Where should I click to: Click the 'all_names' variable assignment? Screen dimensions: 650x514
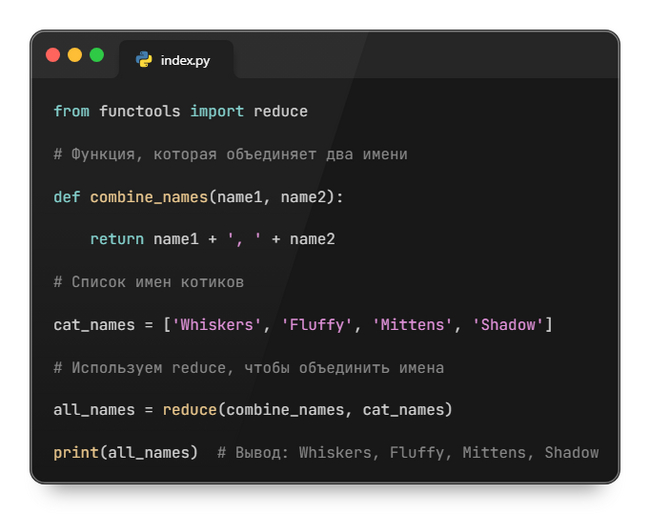tap(94, 410)
